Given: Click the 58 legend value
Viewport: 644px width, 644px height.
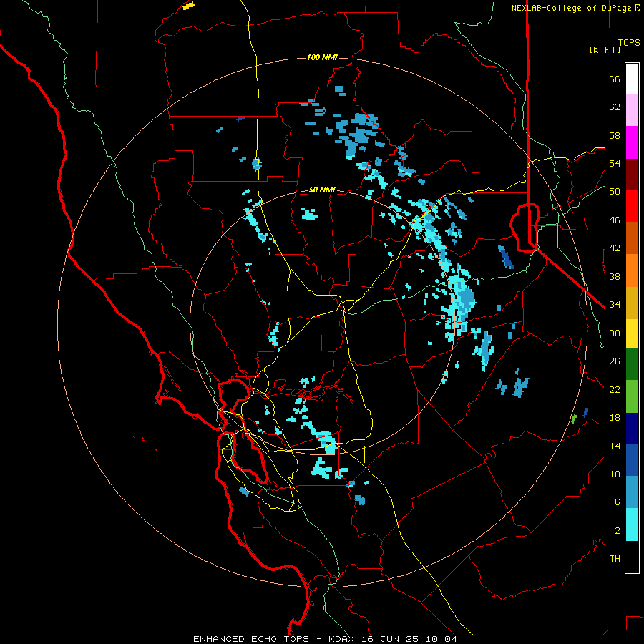Looking at the screenshot, I should click(615, 135).
